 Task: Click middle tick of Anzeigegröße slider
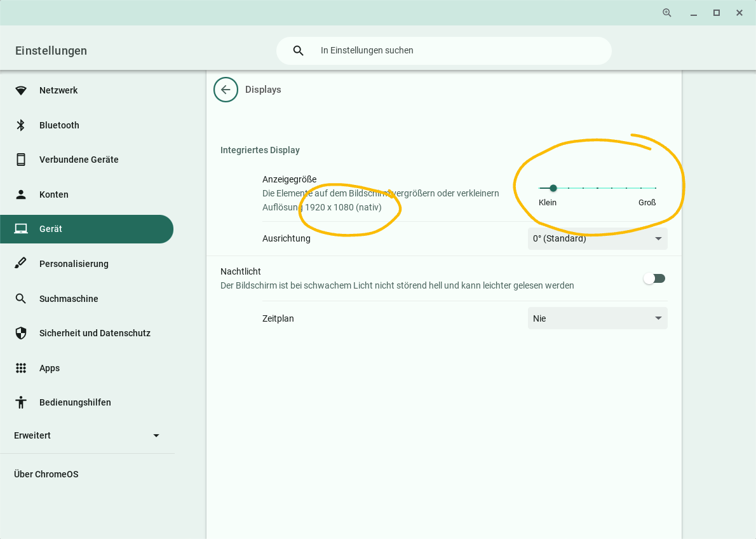[x=597, y=188]
